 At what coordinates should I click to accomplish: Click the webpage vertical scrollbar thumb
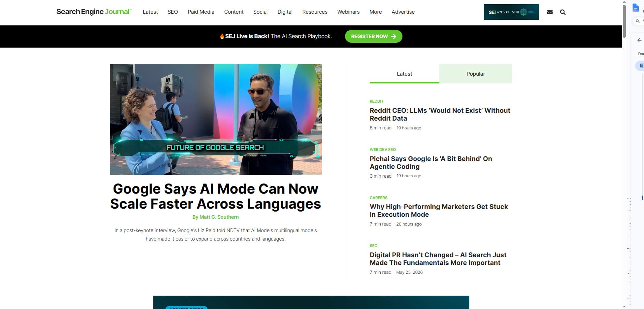coord(624,21)
